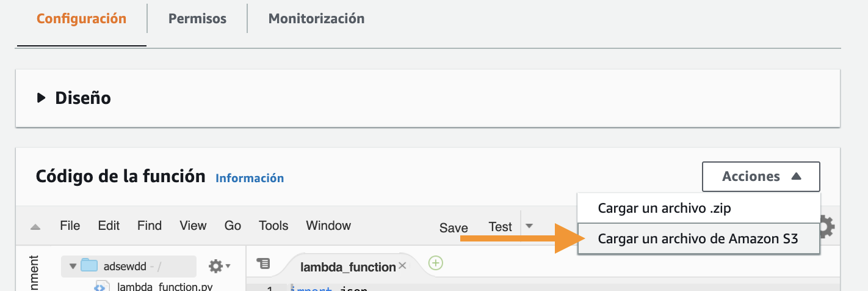The height and width of the screenshot is (291, 868).
Task: Click the Save button
Action: pos(454,227)
